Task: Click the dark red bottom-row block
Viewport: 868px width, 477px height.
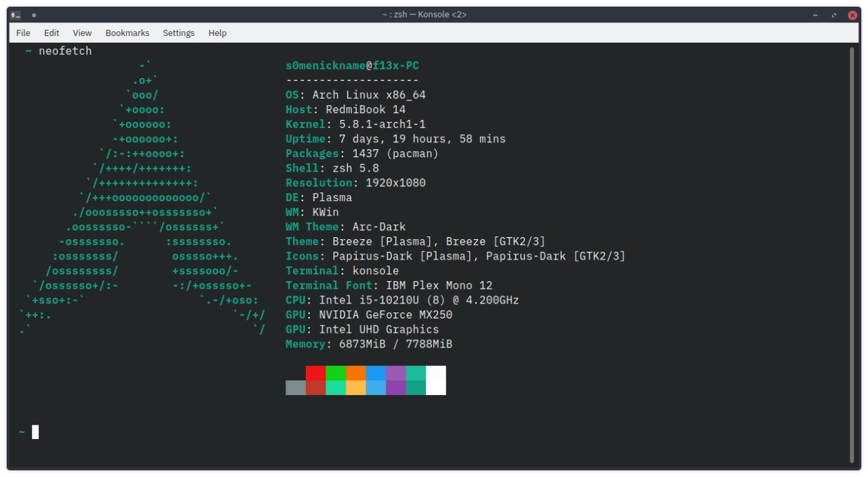Action: [x=315, y=388]
